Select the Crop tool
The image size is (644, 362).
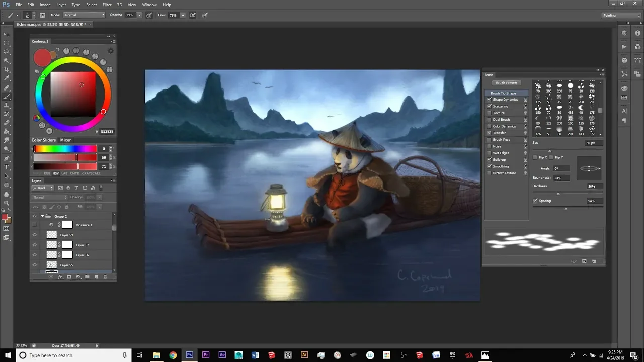[7, 69]
